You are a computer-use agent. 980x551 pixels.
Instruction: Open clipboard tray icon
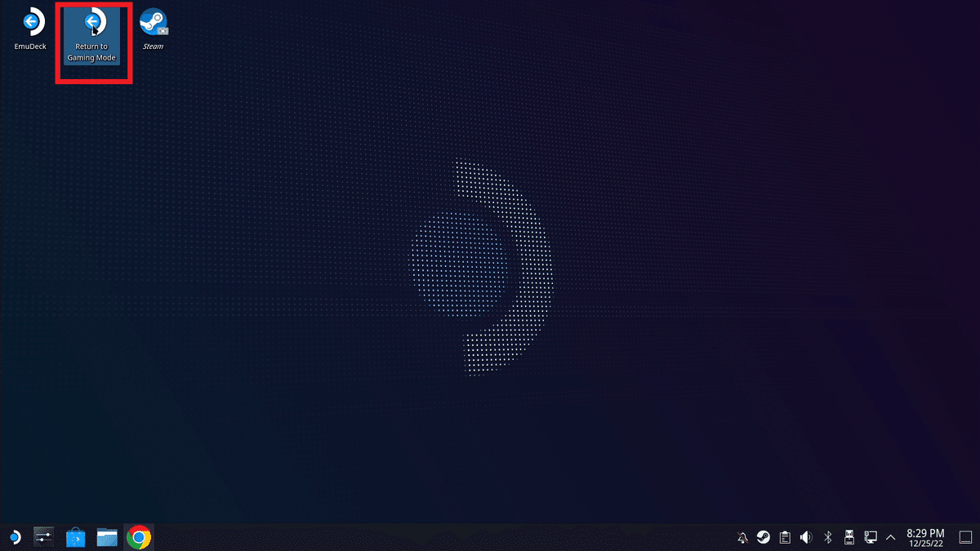[785, 537]
